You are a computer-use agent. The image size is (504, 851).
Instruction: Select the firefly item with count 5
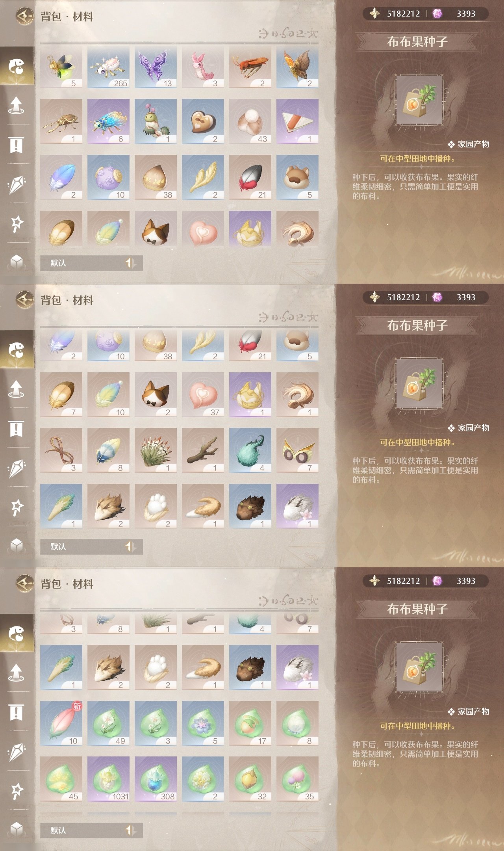click(61, 67)
